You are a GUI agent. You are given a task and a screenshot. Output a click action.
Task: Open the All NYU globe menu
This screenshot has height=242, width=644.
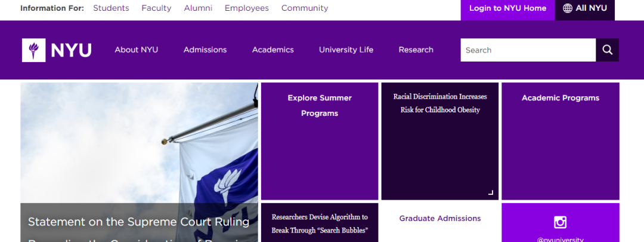click(x=584, y=8)
